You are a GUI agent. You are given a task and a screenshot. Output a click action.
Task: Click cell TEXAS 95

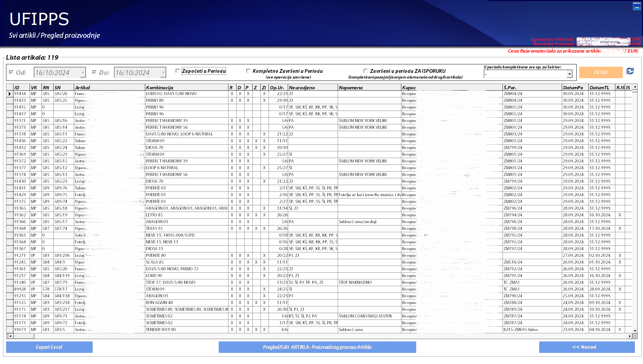tap(187, 229)
